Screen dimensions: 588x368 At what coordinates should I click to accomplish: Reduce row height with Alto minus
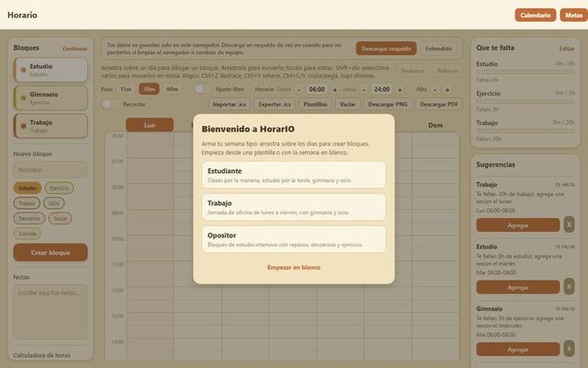tap(435, 89)
